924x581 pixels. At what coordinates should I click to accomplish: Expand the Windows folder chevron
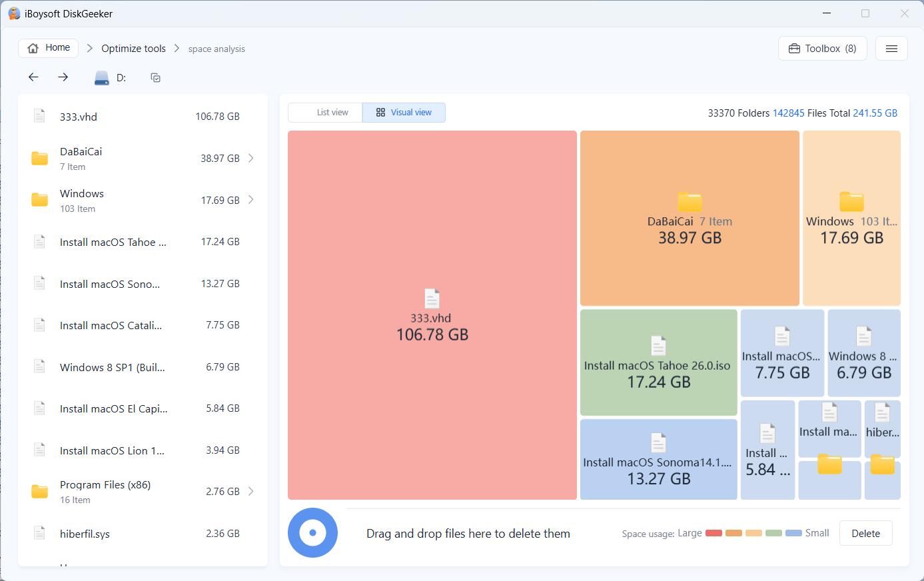[x=251, y=200]
